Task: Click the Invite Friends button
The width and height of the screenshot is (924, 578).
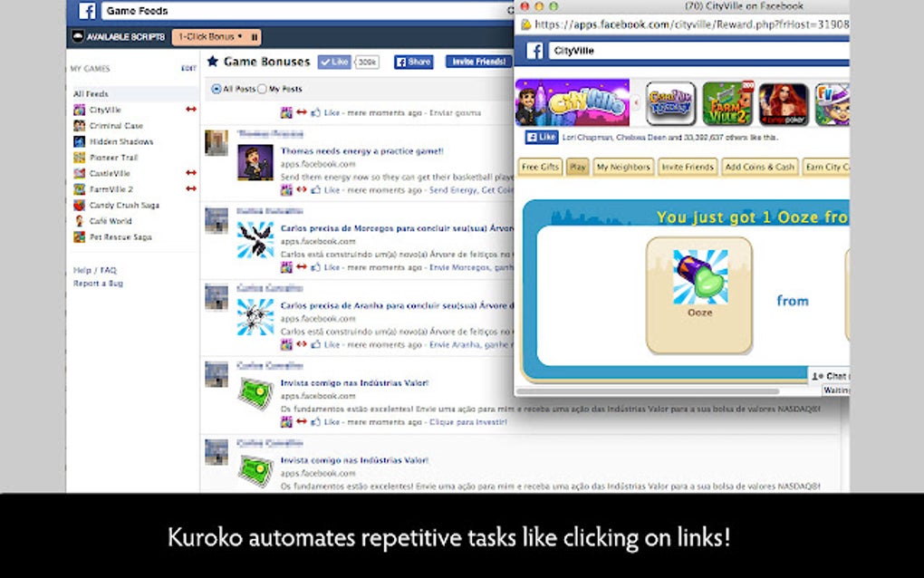Action: (477, 62)
